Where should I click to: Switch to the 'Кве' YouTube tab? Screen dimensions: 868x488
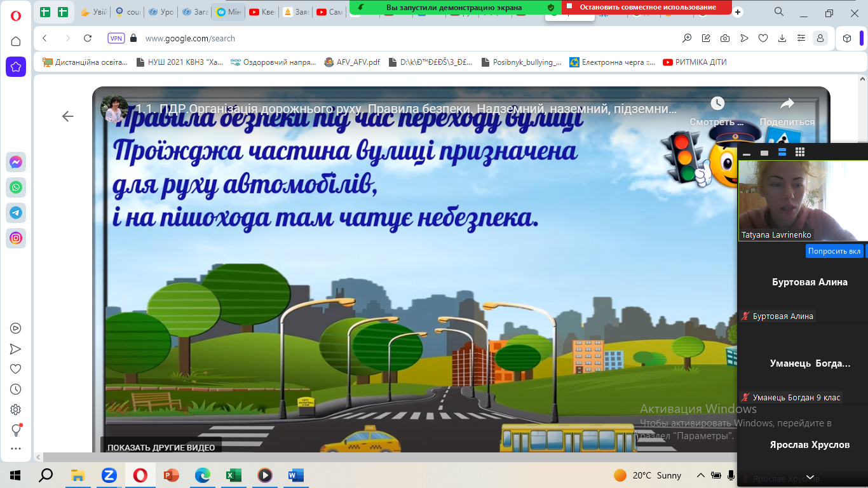[261, 12]
